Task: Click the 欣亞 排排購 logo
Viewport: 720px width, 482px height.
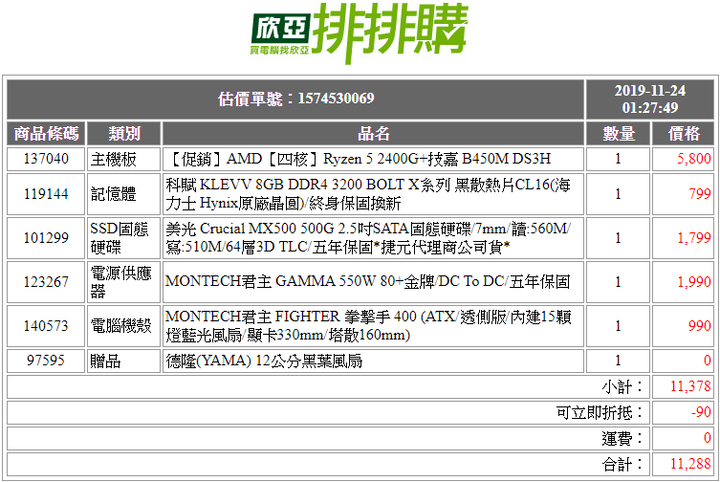Action: point(359,33)
